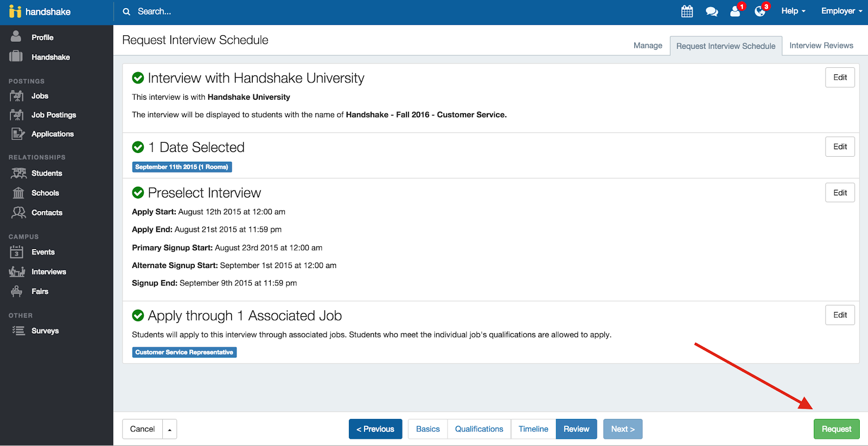Viewport: 868px width, 446px height.
Task: Open Schools in the sidebar
Action: pyautogui.click(x=46, y=193)
